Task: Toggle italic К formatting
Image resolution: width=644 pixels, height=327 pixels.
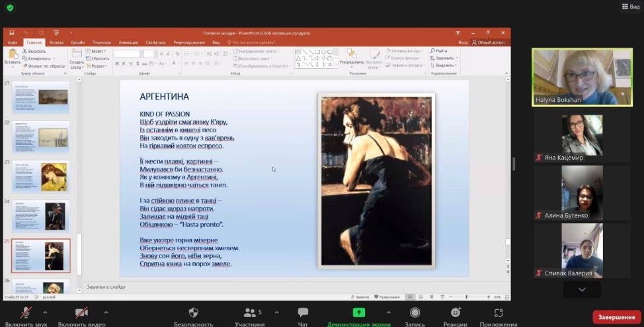Action: coord(124,64)
